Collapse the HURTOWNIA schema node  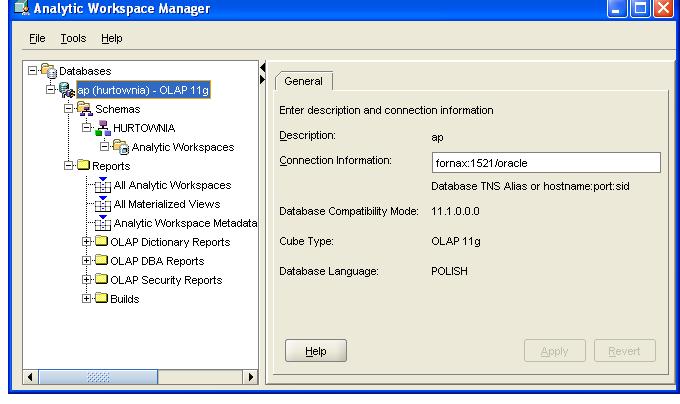(87, 128)
